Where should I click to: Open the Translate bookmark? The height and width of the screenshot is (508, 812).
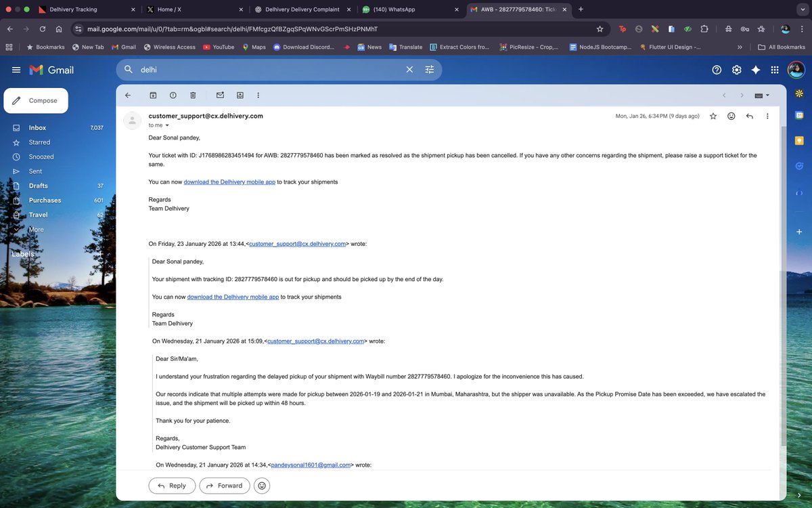405,47
